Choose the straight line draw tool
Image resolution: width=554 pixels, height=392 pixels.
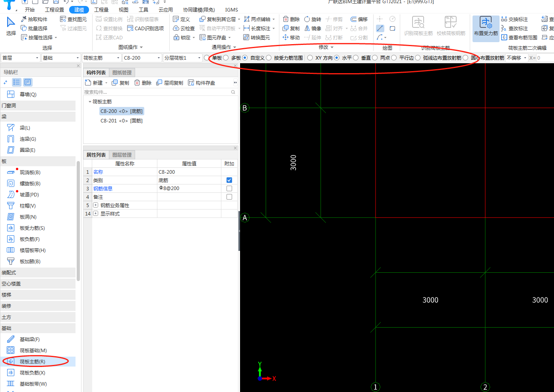(x=380, y=28)
